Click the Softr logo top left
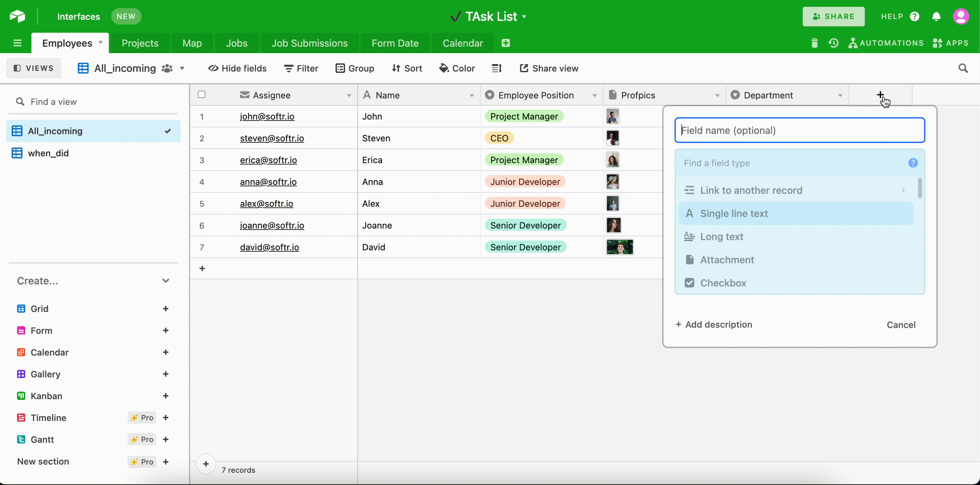This screenshot has width=980, height=485. click(17, 16)
